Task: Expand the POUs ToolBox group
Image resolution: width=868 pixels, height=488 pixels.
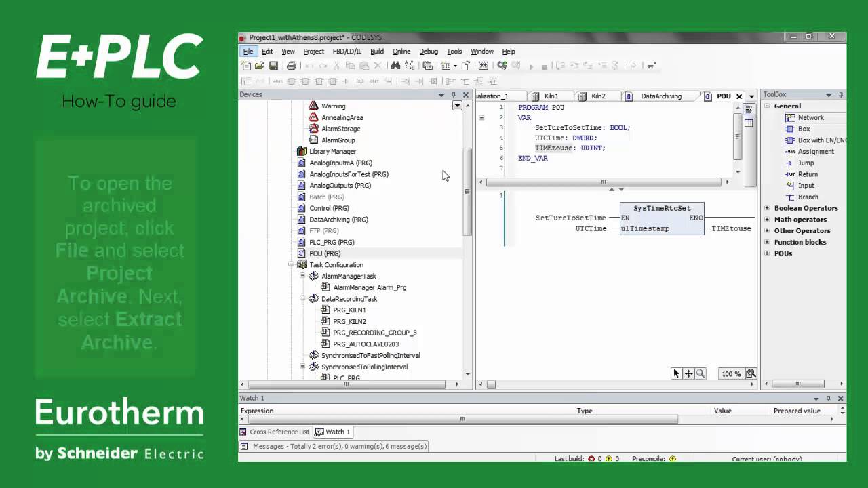Action: pyautogui.click(x=768, y=253)
